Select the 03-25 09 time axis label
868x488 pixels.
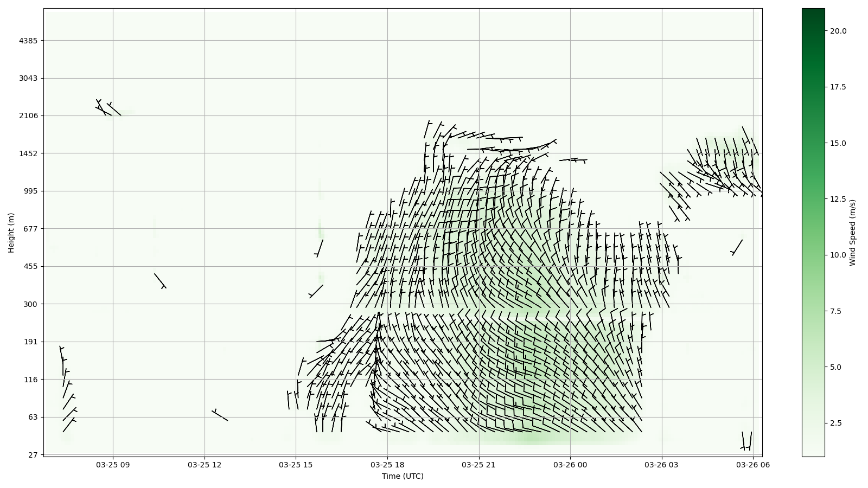click(113, 465)
